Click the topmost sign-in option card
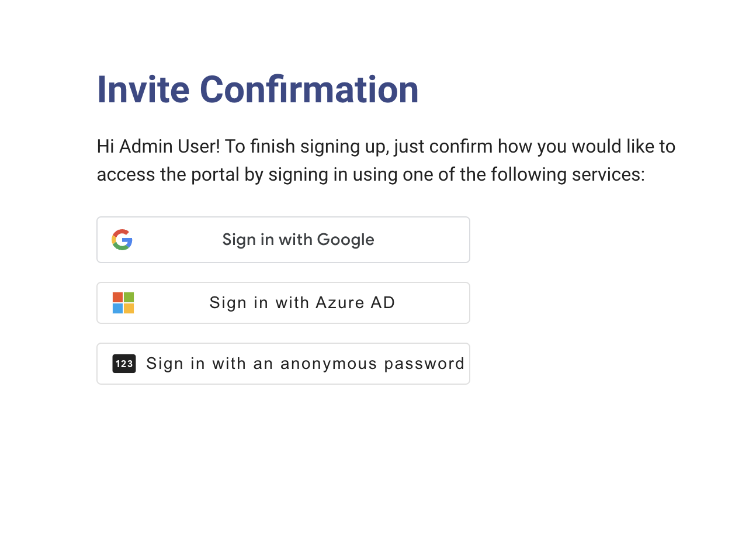 pos(283,240)
